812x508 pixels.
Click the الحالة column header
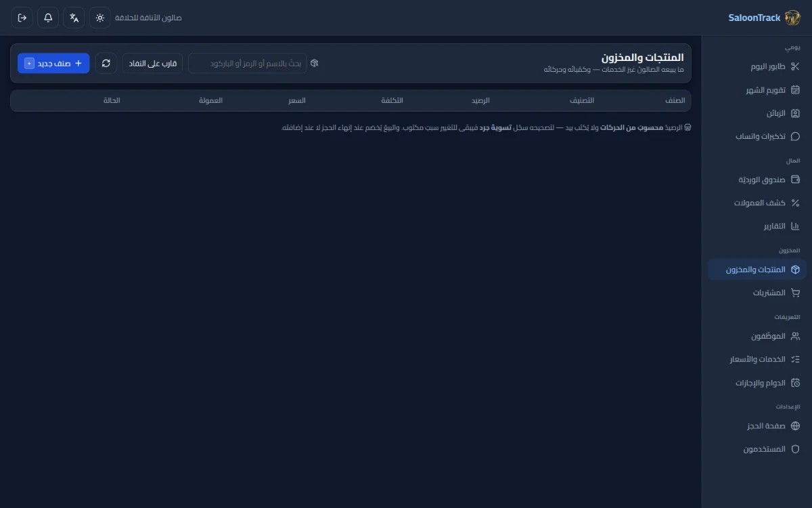(x=112, y=100)
